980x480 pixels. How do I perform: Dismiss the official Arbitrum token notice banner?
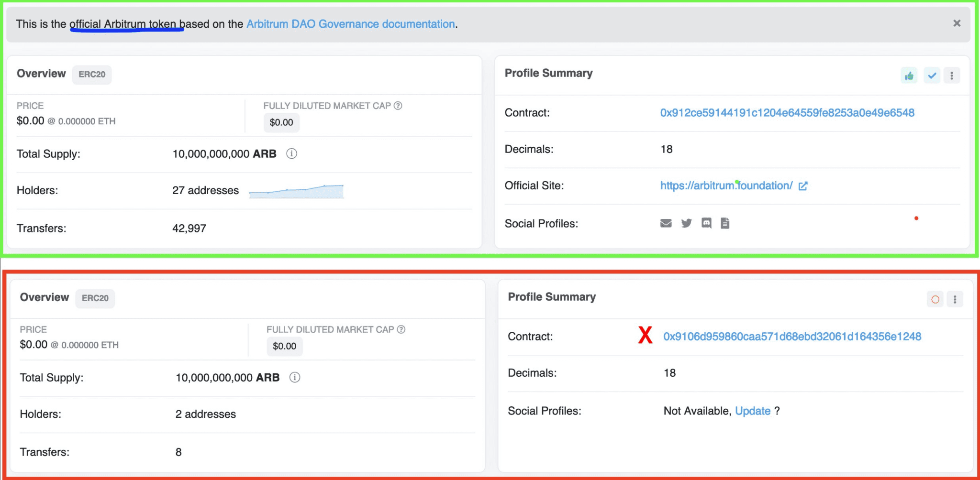957,23
